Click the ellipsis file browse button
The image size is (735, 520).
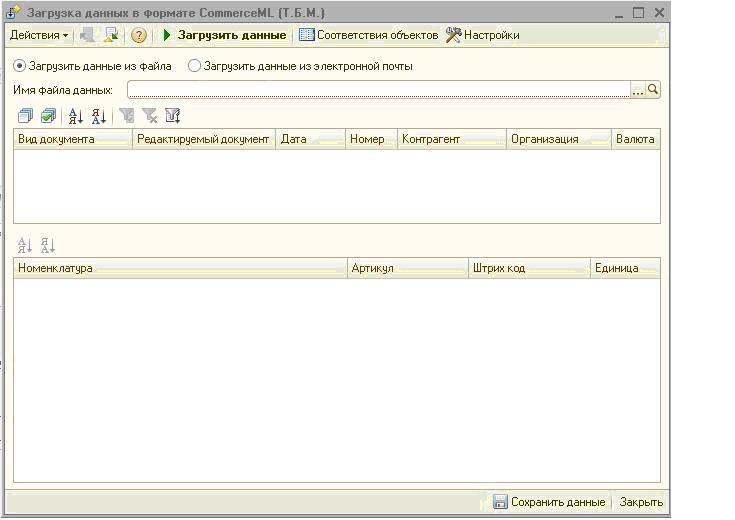pyautogui.click(x=638, y=90)
